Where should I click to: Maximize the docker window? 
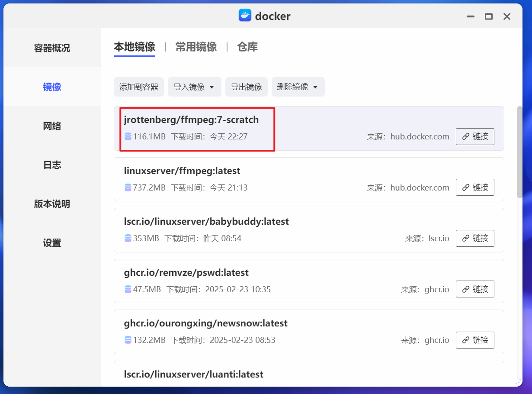(489, 16)
